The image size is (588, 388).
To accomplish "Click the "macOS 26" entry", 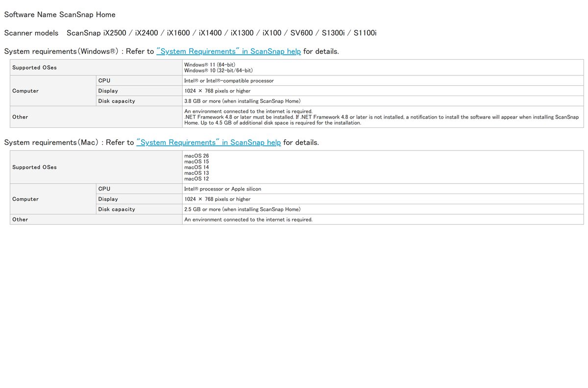I will point(196,156).
